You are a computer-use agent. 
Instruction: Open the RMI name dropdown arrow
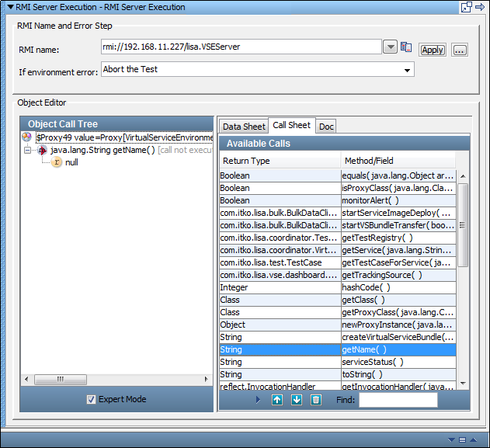(x=390, y=47)
